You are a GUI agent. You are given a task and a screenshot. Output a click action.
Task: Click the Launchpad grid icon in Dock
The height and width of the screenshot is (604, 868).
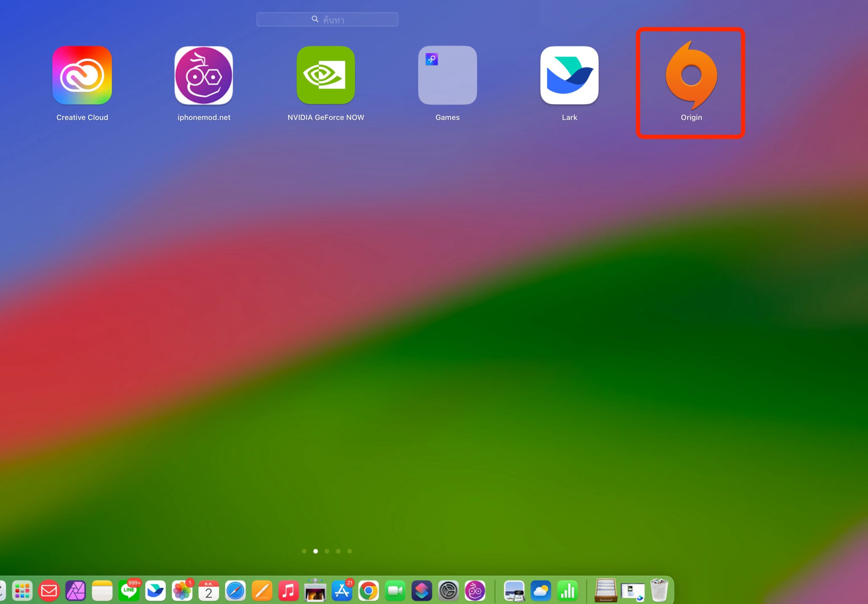(x=22, y=591)
